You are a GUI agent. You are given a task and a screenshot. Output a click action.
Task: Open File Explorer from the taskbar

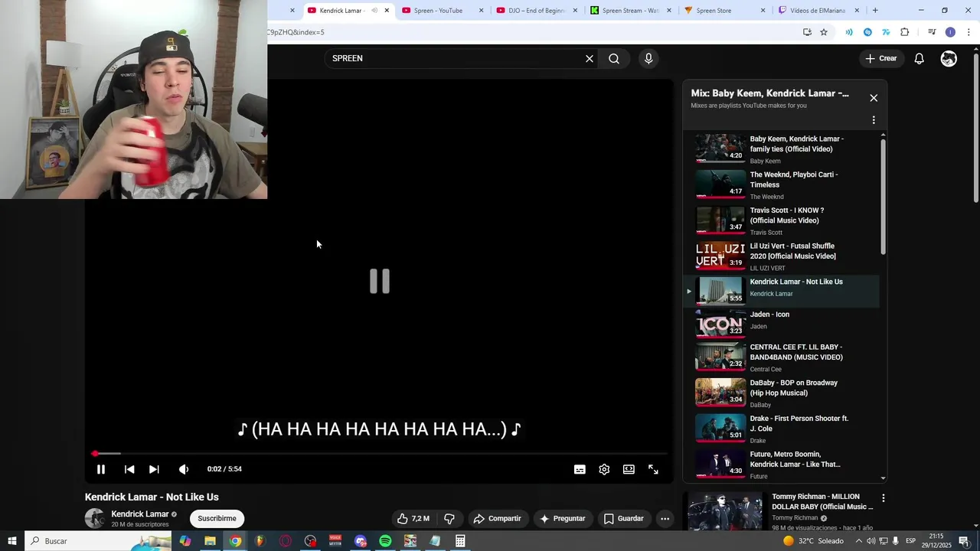tap(210, 541)
